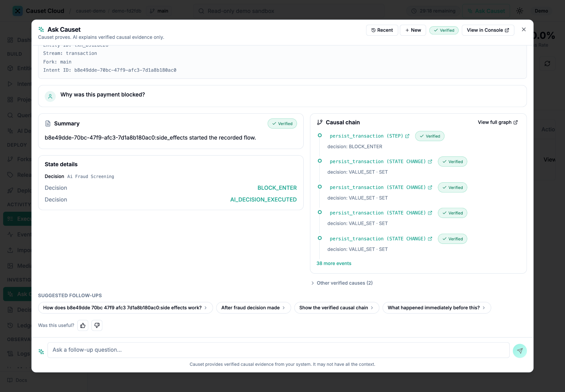Click the Releases tag icon in the sidebar
565x392 pixels.
pyautogui.click(x=10, y=175)
